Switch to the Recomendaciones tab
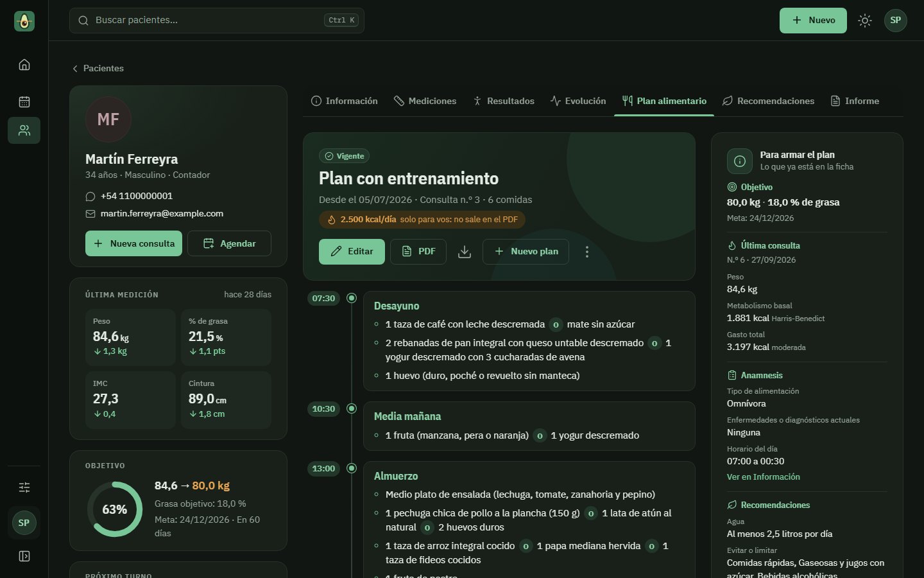The height and width of the screenshot is (578, 924). pos(768,101)
